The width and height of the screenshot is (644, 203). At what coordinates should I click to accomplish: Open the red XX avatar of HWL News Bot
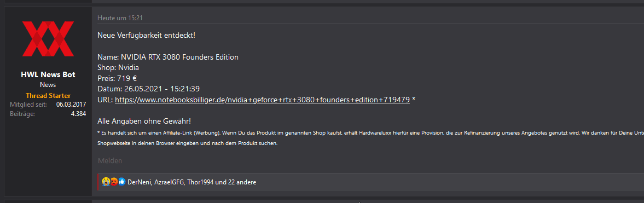click(x=48, y=39)
